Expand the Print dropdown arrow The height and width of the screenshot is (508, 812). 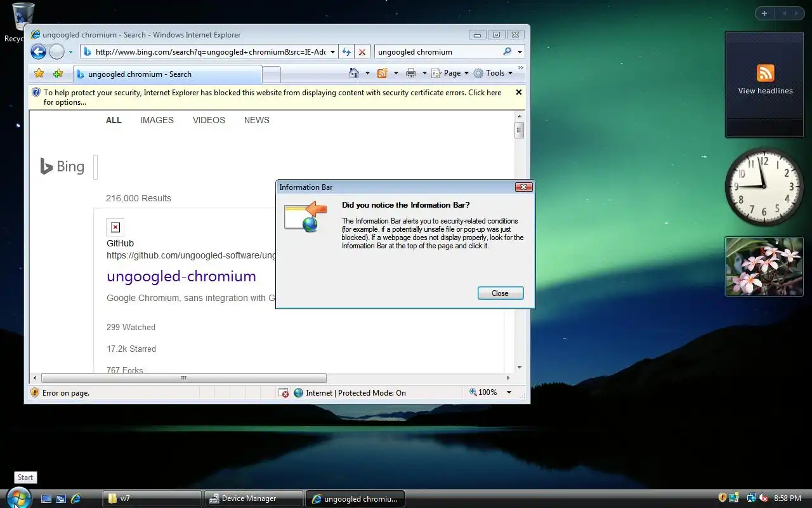click(x=424, y=73)
